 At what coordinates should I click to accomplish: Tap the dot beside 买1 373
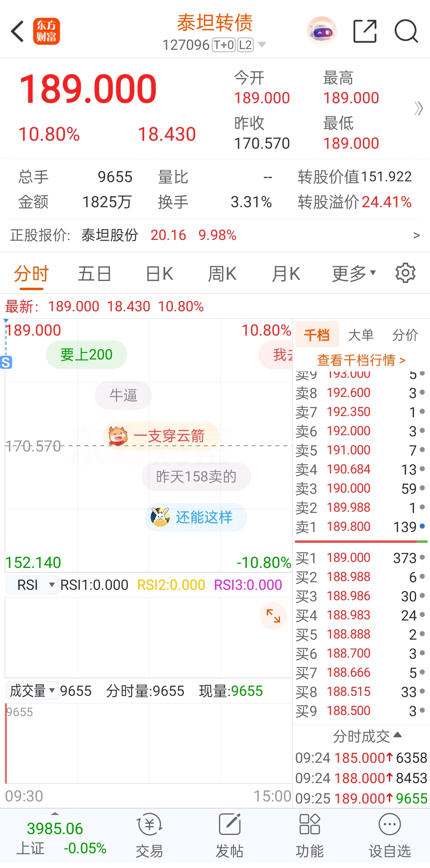(x=422, y=558)
